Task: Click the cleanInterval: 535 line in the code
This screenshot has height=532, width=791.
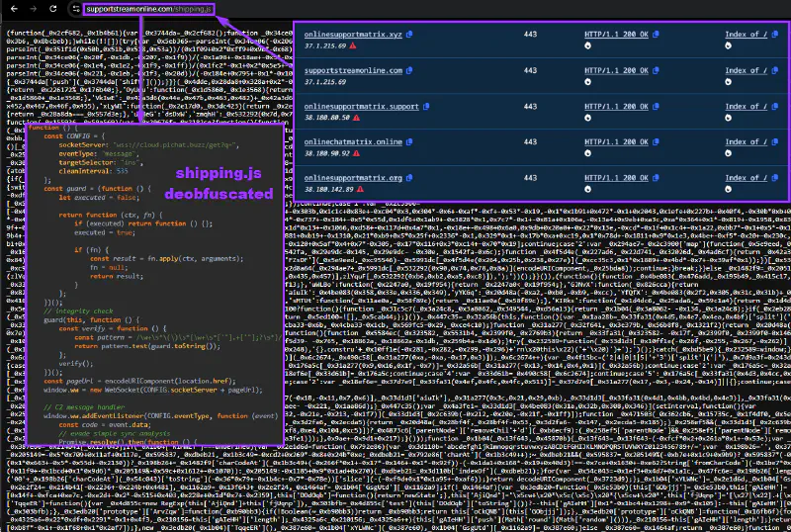Action: 93,171
